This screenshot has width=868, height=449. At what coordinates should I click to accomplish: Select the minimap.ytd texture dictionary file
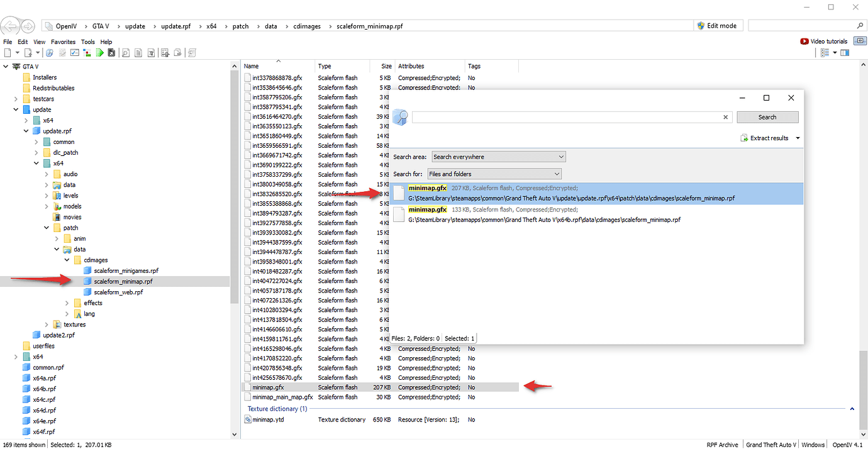pos(268,419)
